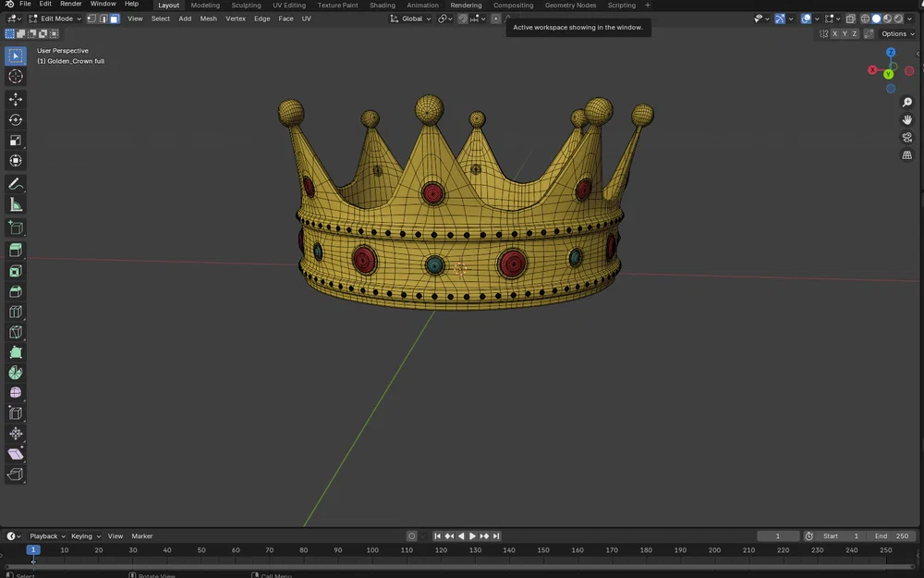
Task: Pick the Inset Faces tool
Action: tap(15, 269)
